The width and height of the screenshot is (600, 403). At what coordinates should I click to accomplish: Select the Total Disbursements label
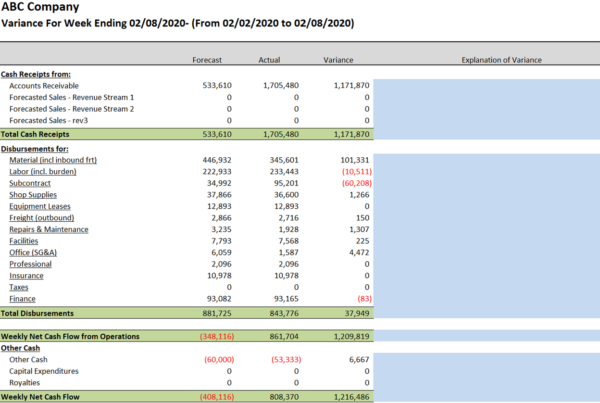click(37, 313)
